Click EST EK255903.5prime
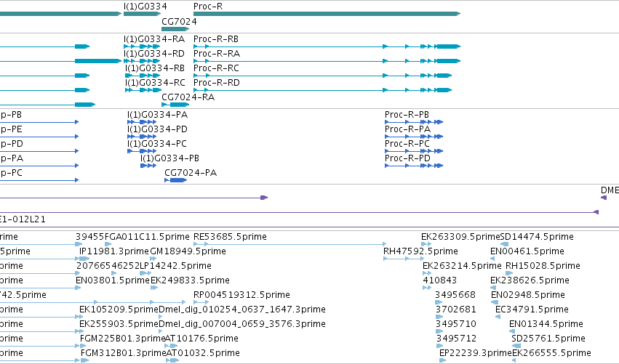Viewport: 619px width, 364px height. [119, 324]
